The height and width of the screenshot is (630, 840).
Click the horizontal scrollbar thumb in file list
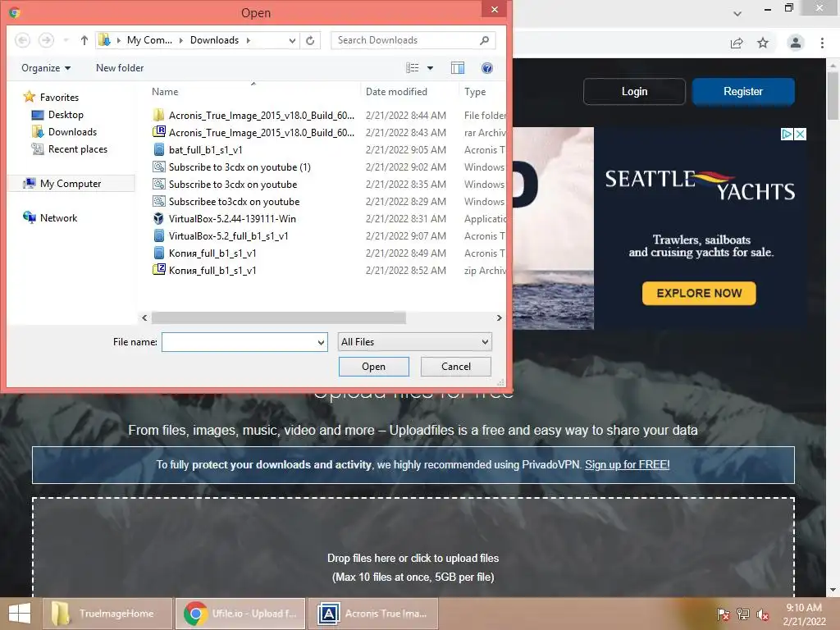point(279,317)
